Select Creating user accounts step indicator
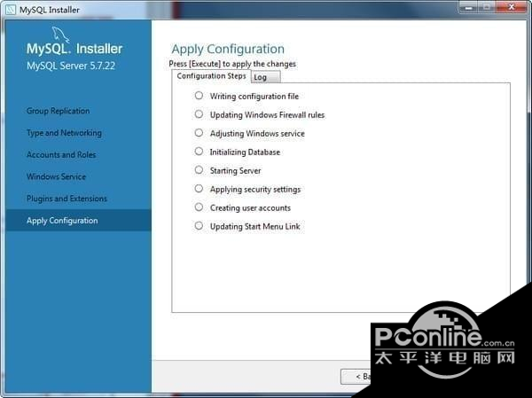 pyautogui.click(x=199, y=207)
